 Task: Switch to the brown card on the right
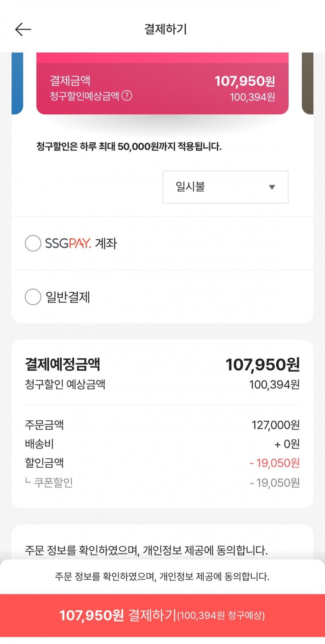[x=307, y=83]
